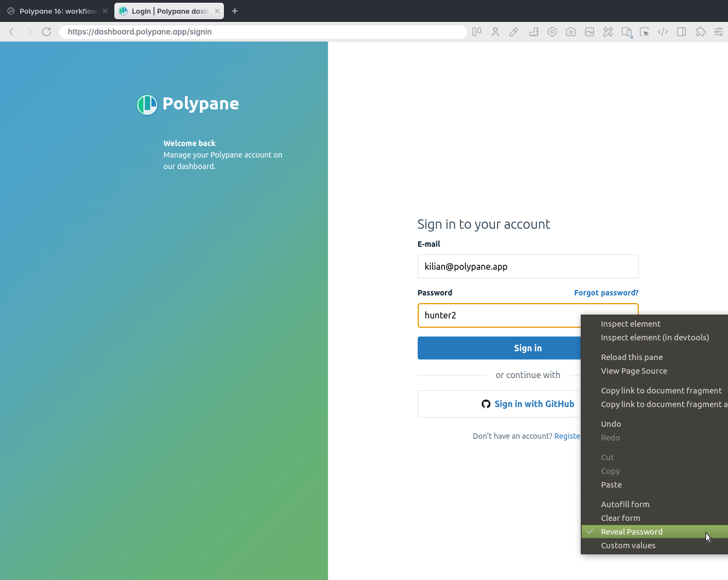Open a new tab with plus icon
The width and height of the screenshot is (728, 580).
tap(235, 11)
